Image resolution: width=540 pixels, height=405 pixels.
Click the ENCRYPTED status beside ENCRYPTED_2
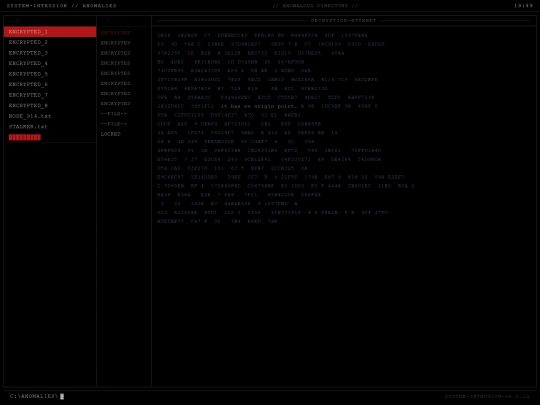click(x=115, y=43)
